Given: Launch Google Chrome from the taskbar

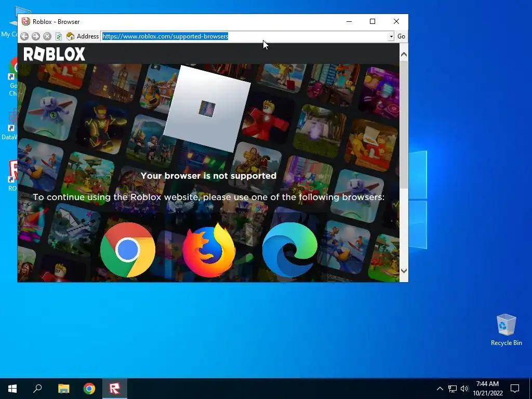Looking at the screenshot, I should 89,389.
